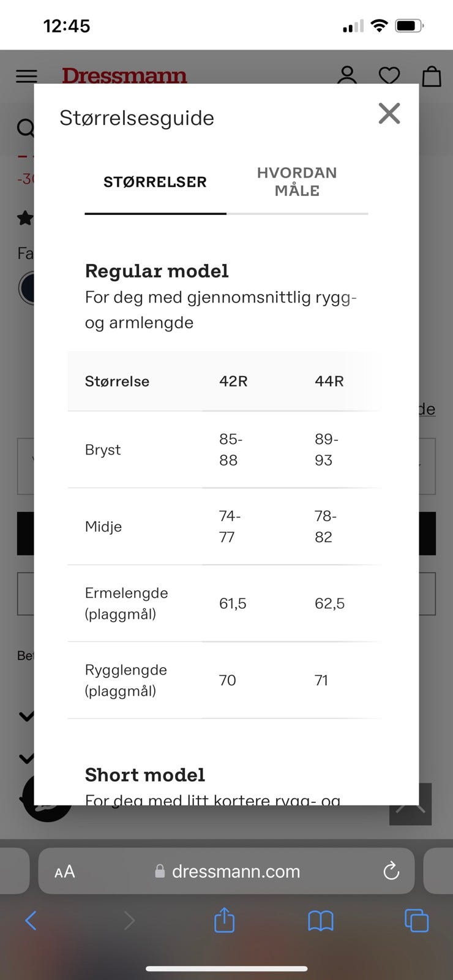Click the Dressmann logo
The height and width of the screenshot is (980, 453).
coord(124,75)
